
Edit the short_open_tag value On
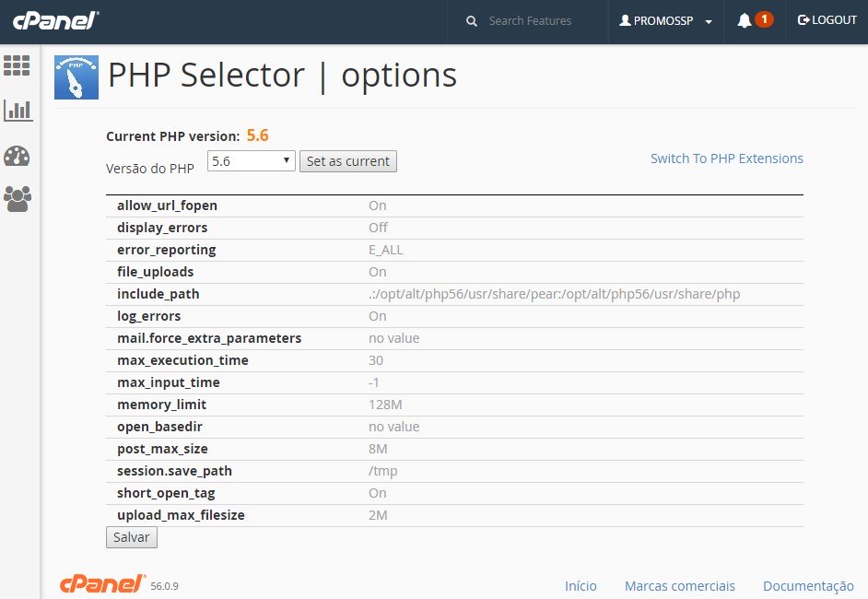click(x=378, y=493)
